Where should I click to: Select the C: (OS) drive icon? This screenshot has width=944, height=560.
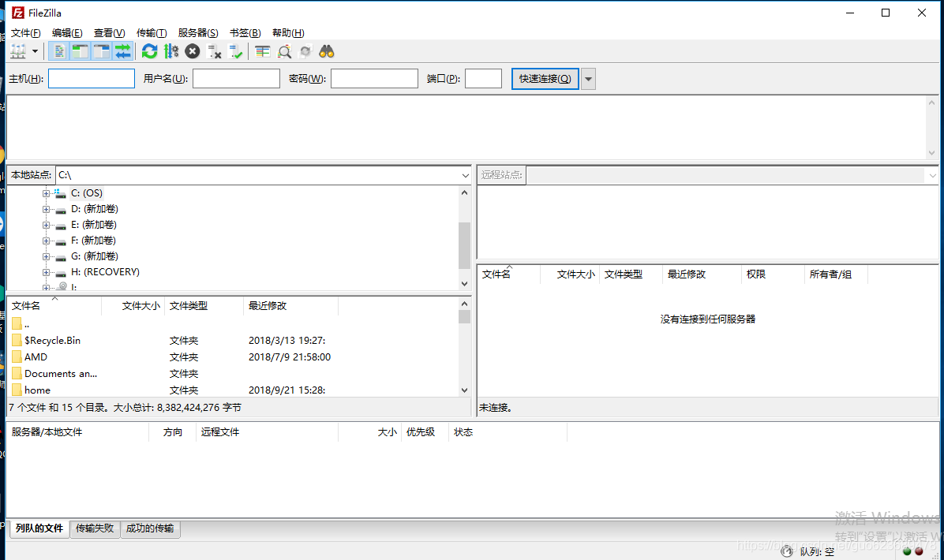(60, 193)
